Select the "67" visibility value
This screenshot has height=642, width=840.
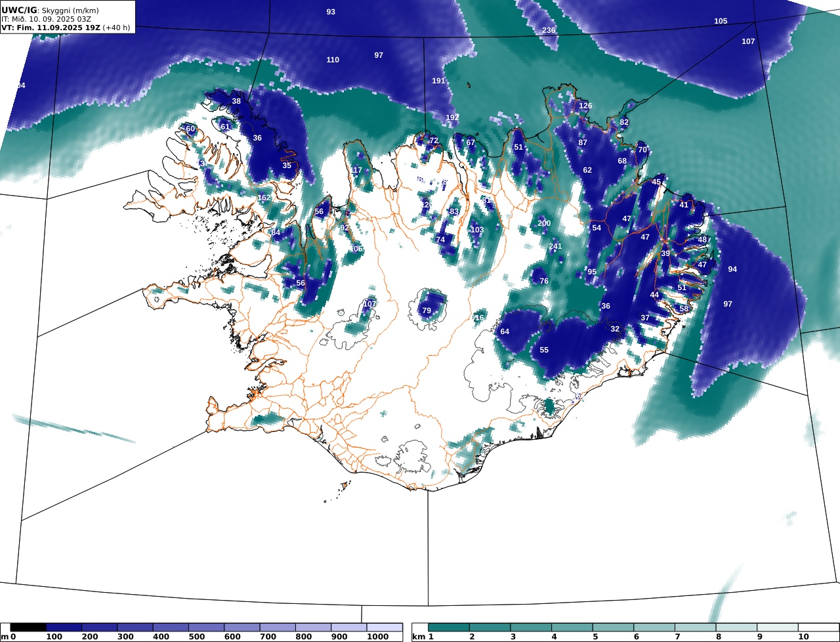[x=471, y=142]
